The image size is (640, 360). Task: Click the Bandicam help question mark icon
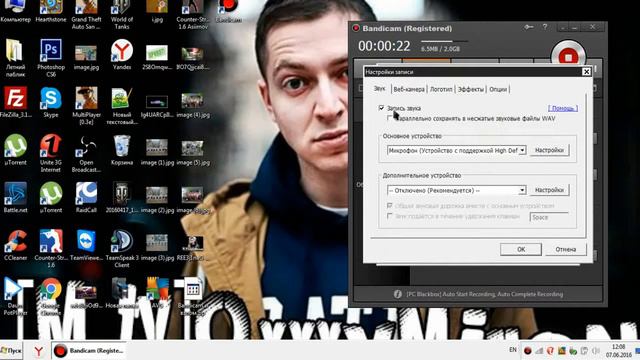[545, 27]
